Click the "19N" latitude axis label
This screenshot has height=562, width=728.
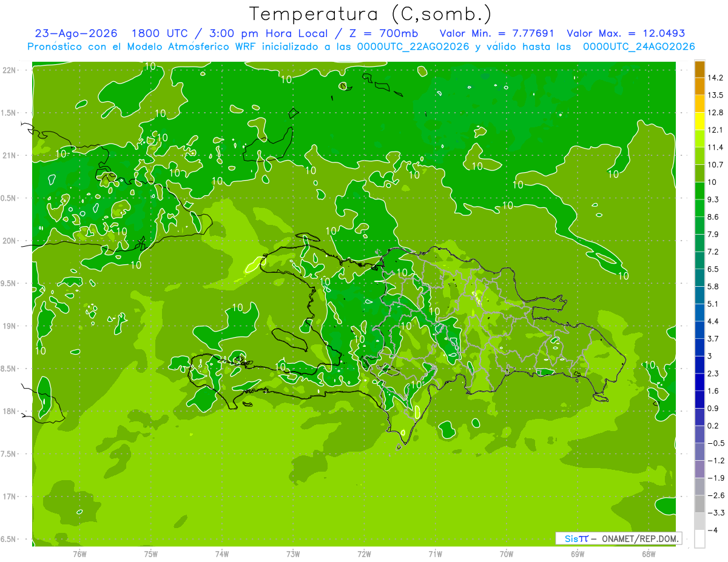pos(9,326)
